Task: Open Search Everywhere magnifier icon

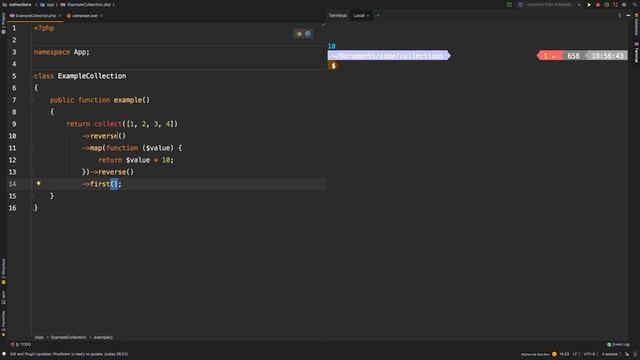Action: tap(635, 4)
